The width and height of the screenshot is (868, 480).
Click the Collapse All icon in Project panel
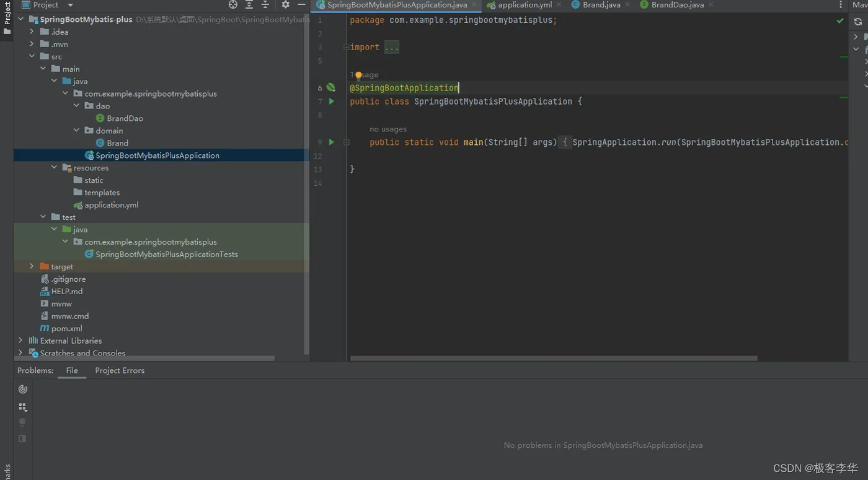coord(265,5)
